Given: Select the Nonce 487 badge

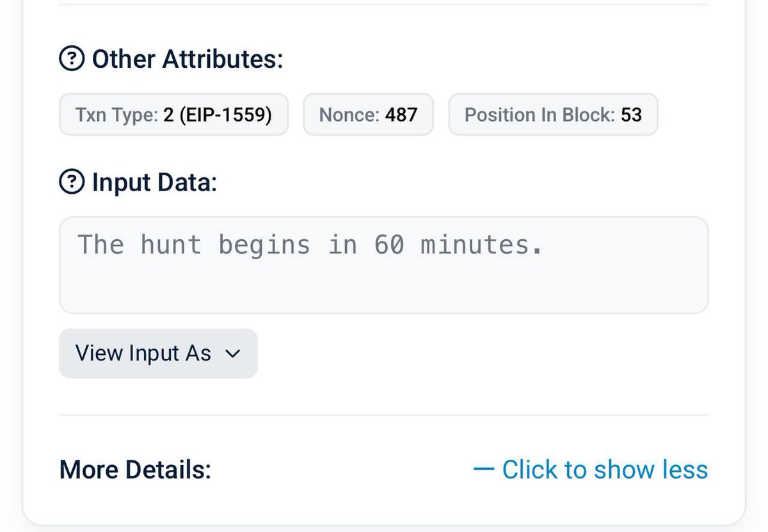Looking at the screenshot, I should [368, 114].
